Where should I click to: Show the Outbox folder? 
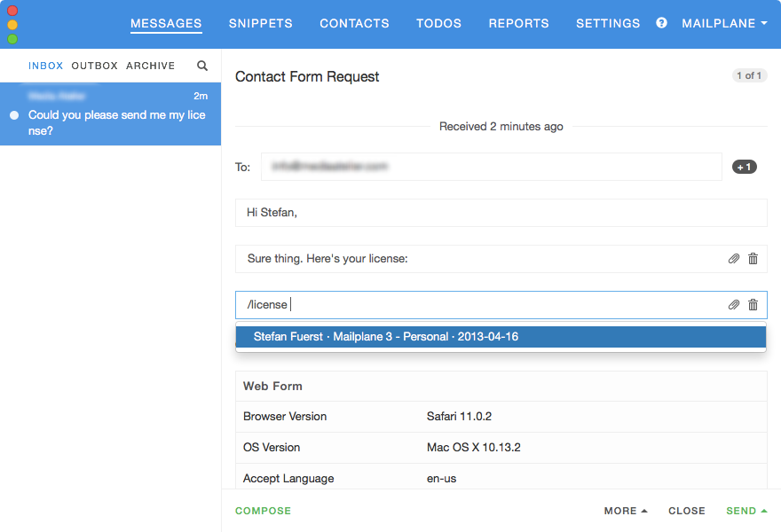point(94,66)
